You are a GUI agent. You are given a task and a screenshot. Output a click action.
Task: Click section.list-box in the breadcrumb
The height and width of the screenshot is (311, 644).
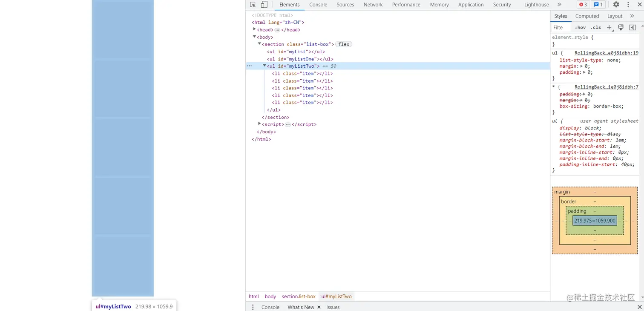[x=299, y=297]
